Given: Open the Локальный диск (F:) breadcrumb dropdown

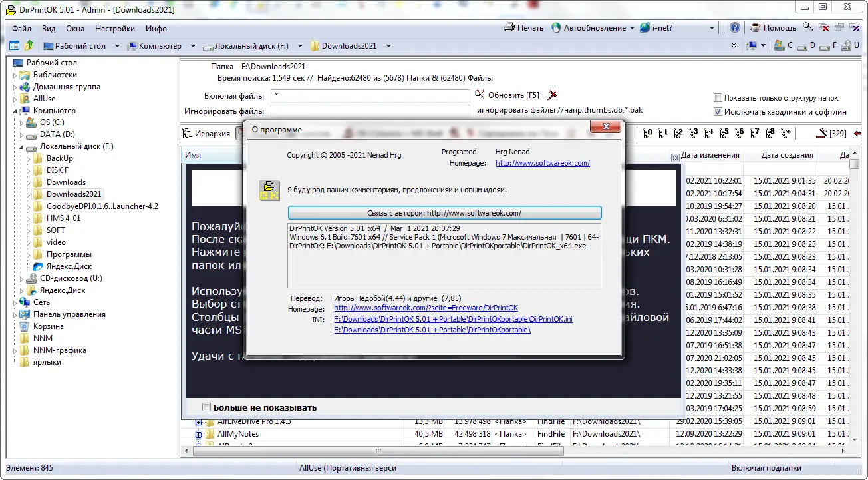Looking at the screenshot, I should tap(300, 46).
